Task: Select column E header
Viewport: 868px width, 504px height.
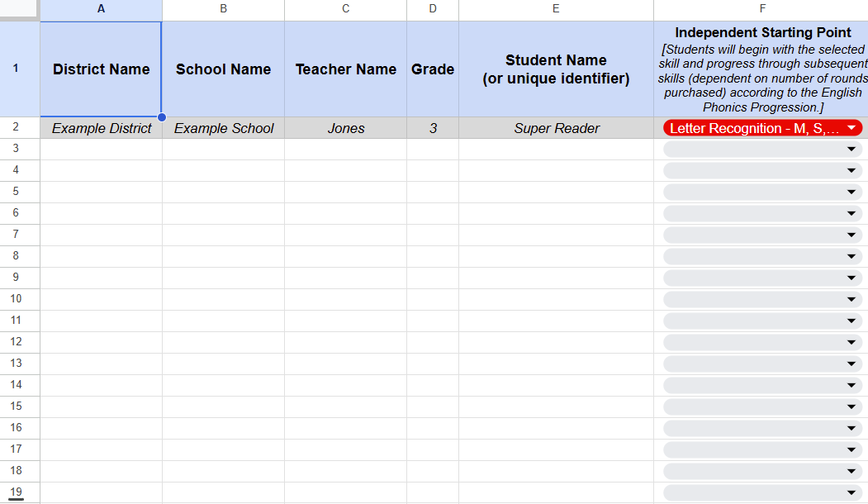Action: point(556,9)
